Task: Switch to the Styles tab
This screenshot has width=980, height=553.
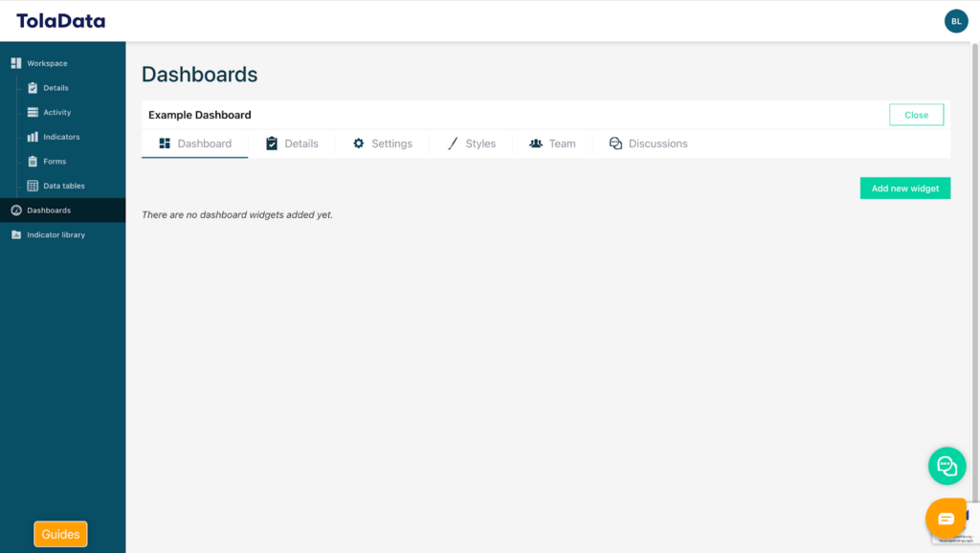Action: tap(471, 144)
